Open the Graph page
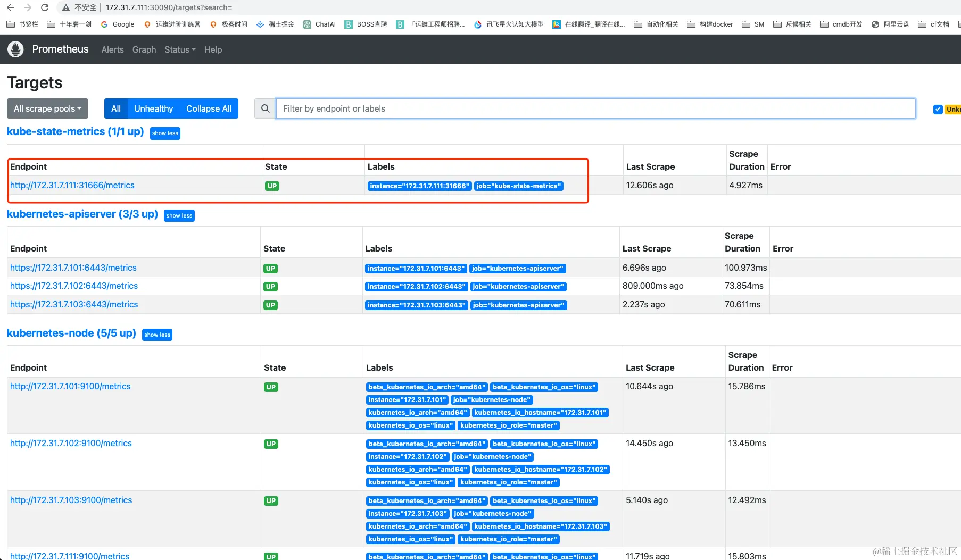Viewport: 961px width, 560px height. pyautogui.click(x=144, y=49)
